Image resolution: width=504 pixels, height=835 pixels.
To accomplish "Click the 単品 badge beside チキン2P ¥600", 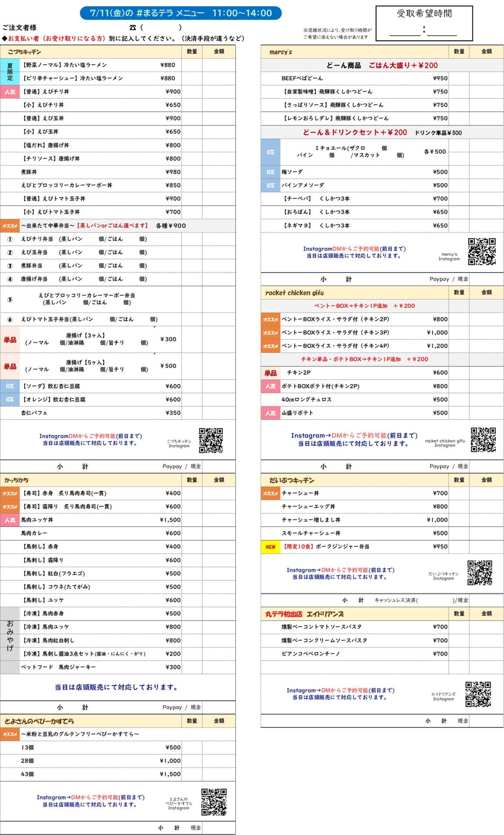I will point(270,373).
